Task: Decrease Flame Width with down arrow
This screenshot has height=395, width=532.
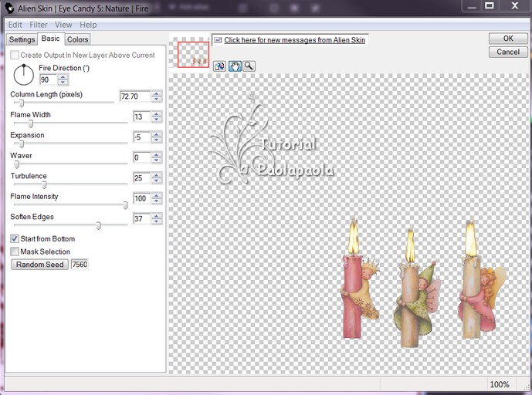Action: [156, 120]
